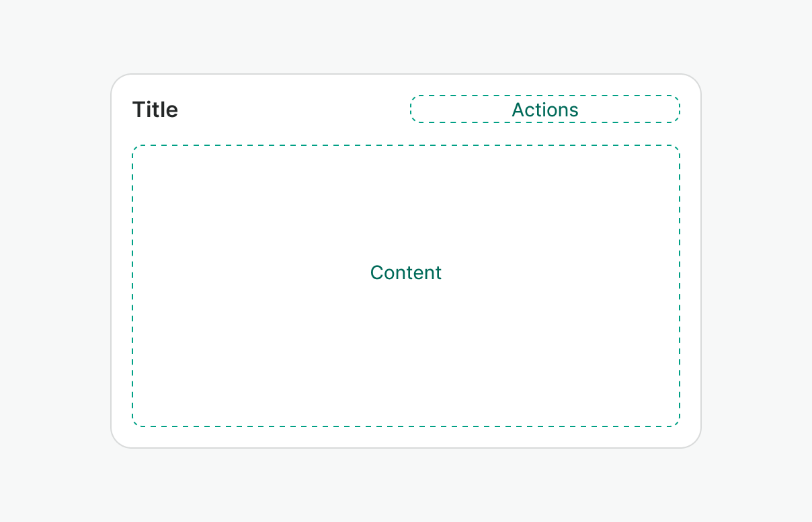Click blank Content area below the Content label
812x522 pixels.
pyautogui.click(x=406, y=350)
